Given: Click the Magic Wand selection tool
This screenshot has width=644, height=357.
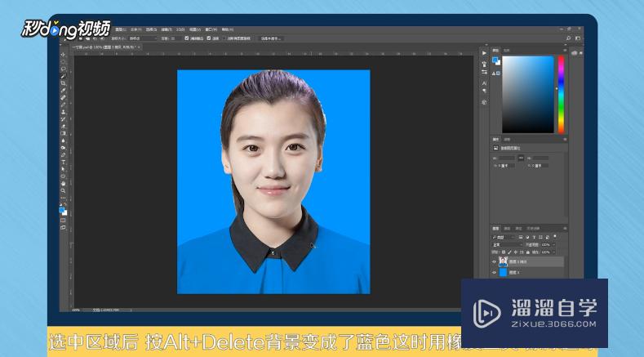Looking at the screenshot, I should click(64, 76).
